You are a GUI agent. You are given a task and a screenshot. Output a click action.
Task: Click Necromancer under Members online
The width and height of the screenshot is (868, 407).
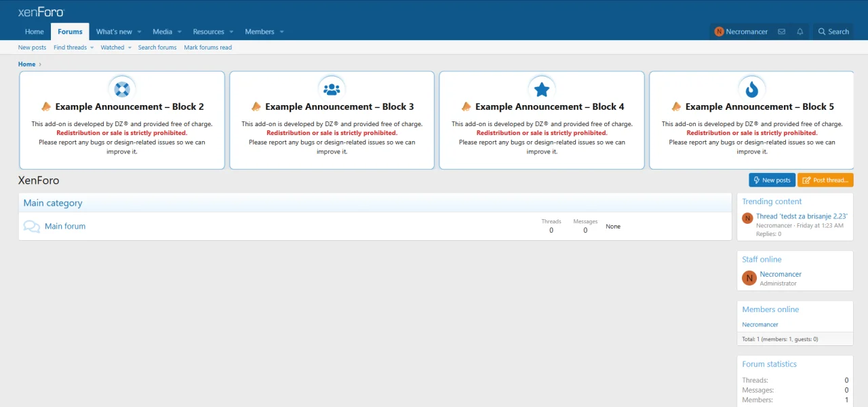[760, 325]
